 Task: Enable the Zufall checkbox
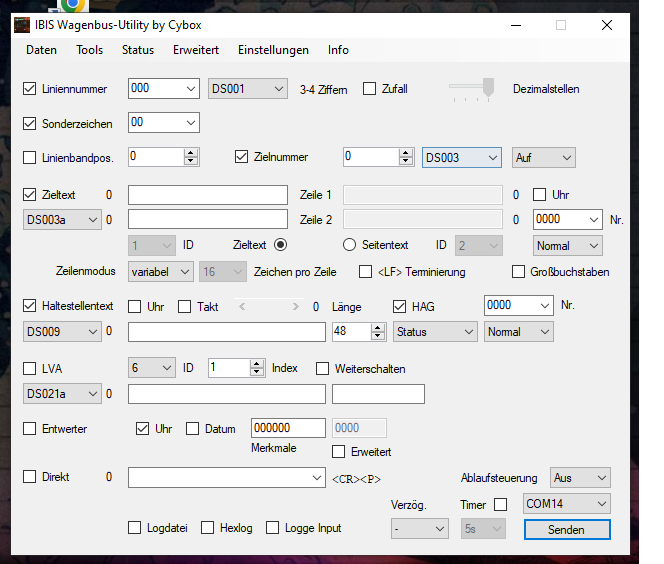pos(369,89)
